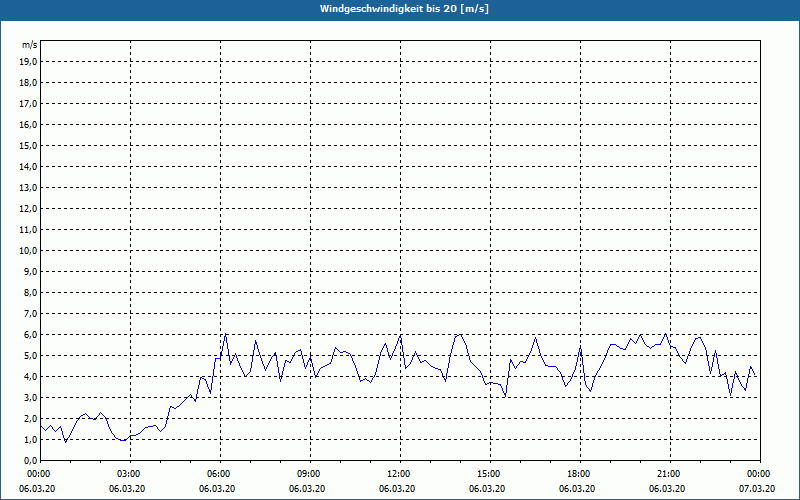This screenshot has width=800, height=500.
Task: Click the "4,0" y-axis value
Action: tap(30, 377)
